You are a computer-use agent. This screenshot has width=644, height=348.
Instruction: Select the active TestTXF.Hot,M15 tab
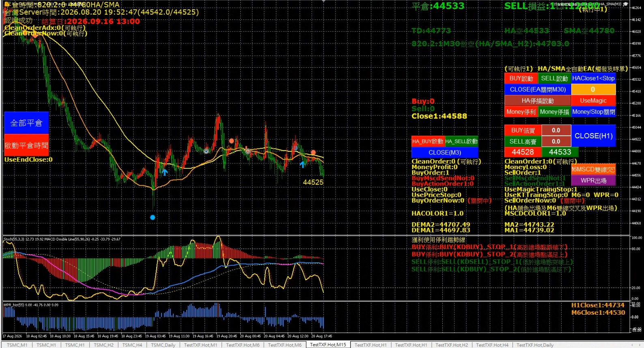click(x=328, y=345)
